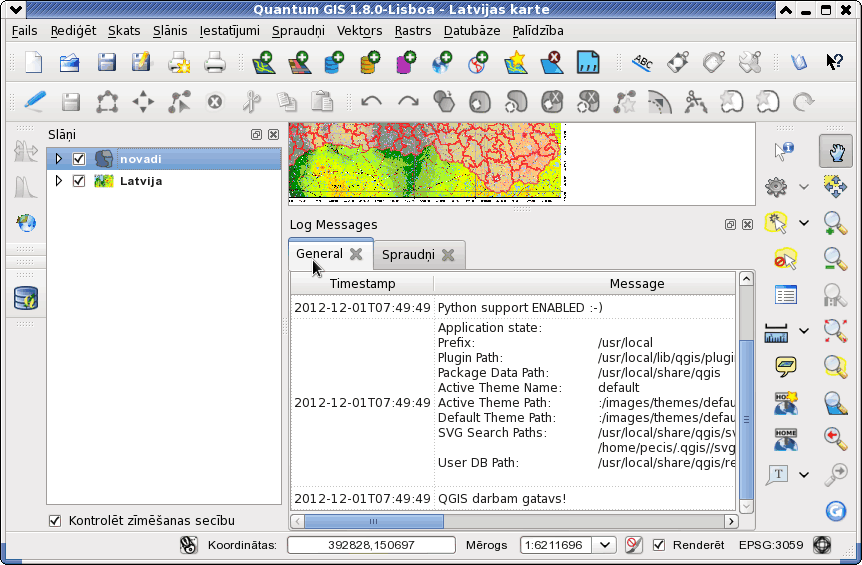Uncheck Kontrolēt zīmēšanas secību checkbox
Image resolution: width=862 pixels, height=565 pixels.
55,520
